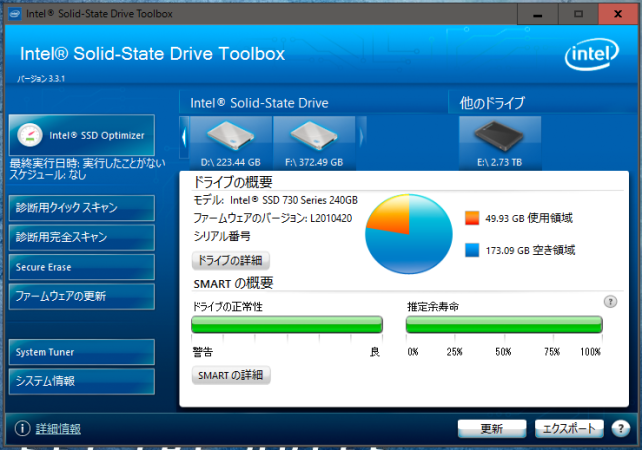Open System Tuner
Image resolution: width=642 pixels, height=450 pixels.
[x=82, y=352]
